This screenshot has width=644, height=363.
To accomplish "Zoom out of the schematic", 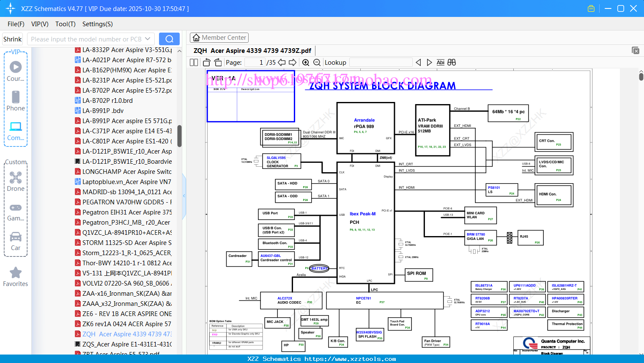I will 317,62.
